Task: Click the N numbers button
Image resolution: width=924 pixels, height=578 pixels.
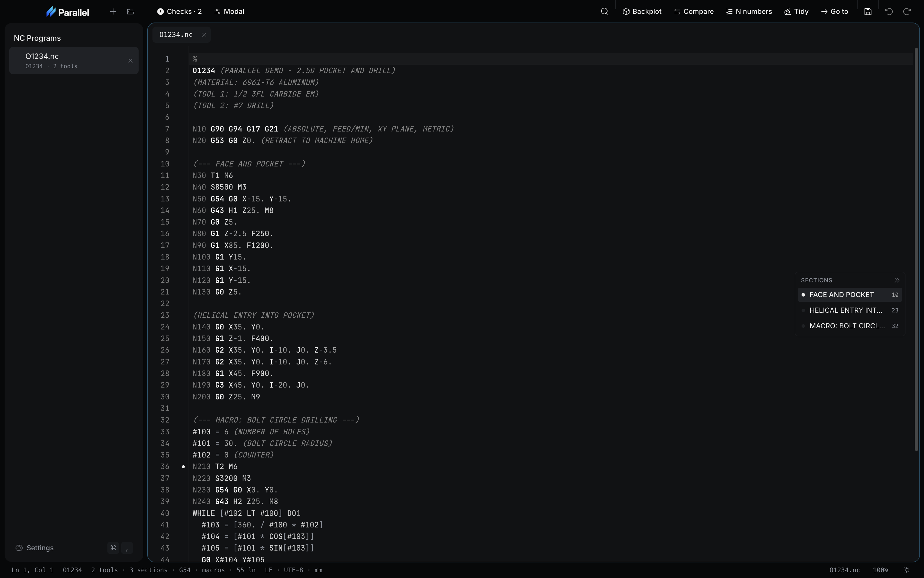Action: (x=749, y=12)
